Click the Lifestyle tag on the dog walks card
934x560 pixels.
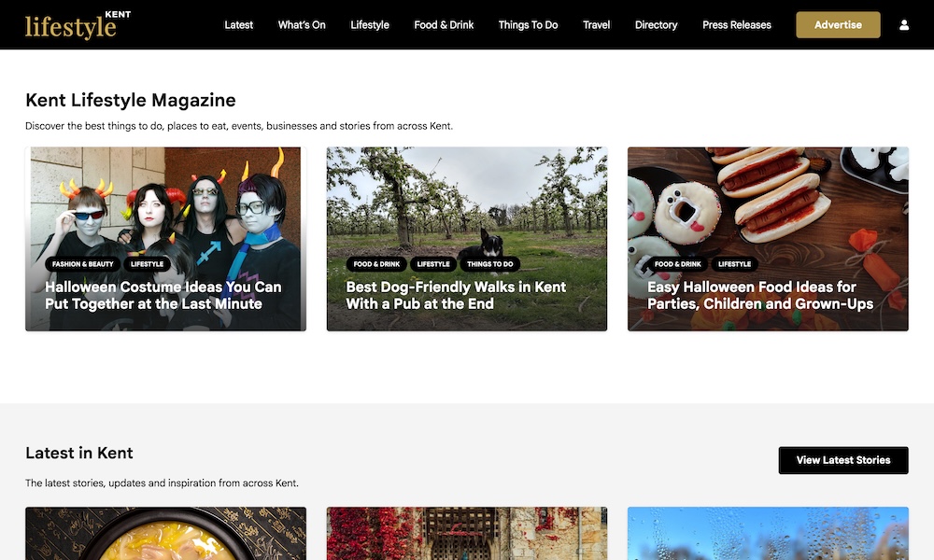coord(433,264)
